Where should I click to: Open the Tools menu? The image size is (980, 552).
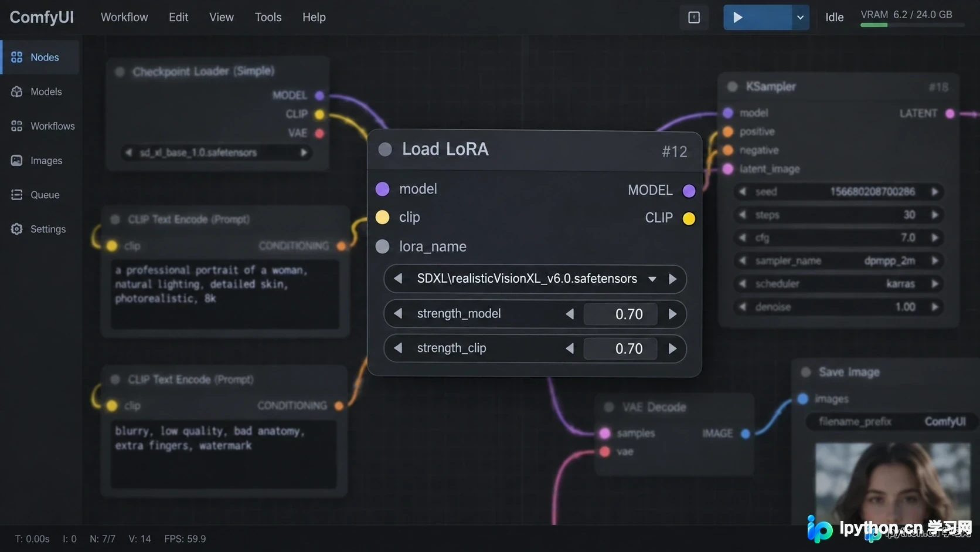click(268, 18)
